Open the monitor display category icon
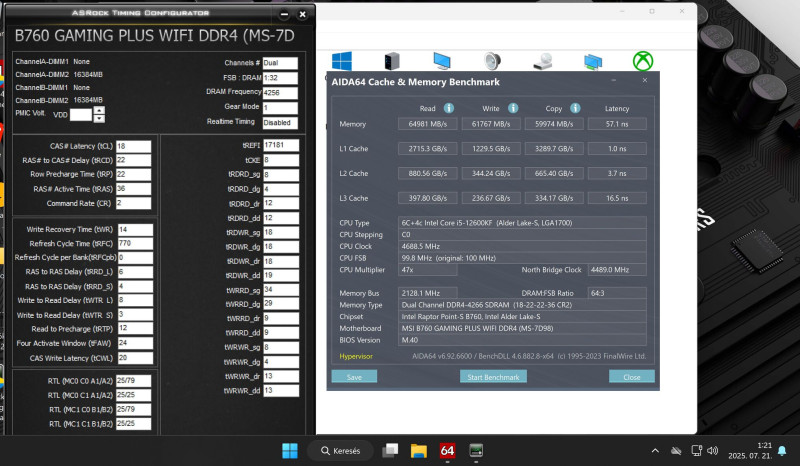This screenshot has height=466, width=800. tap(442, 61)
